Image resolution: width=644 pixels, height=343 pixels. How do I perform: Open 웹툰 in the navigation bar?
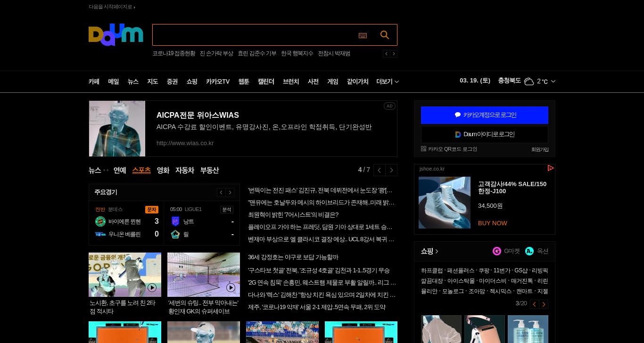[244, 82]
